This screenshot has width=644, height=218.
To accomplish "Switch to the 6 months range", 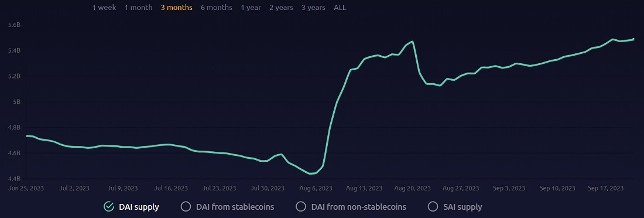I will pyautogui.click(x=217, y=8).
